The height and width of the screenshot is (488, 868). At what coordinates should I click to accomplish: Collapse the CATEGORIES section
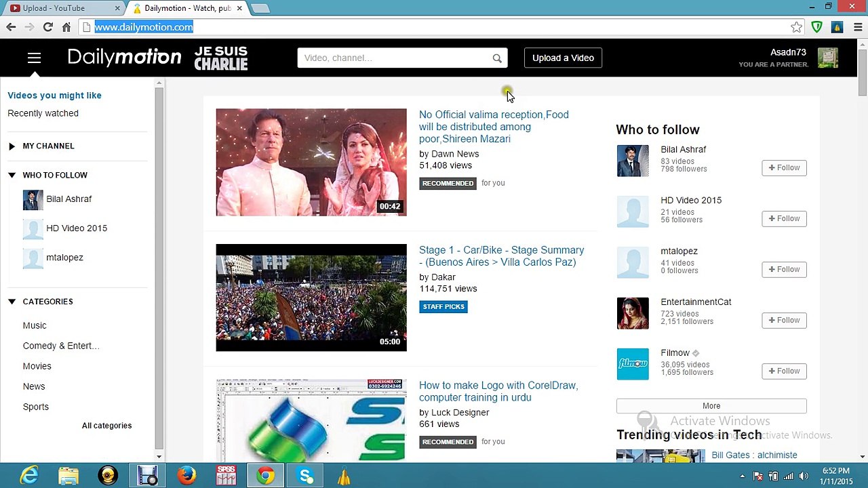coord(12,302)
